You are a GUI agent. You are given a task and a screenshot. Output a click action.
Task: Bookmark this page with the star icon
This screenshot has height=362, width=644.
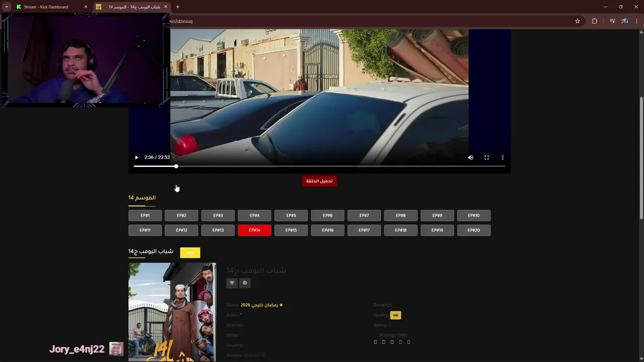pos(578,21)
